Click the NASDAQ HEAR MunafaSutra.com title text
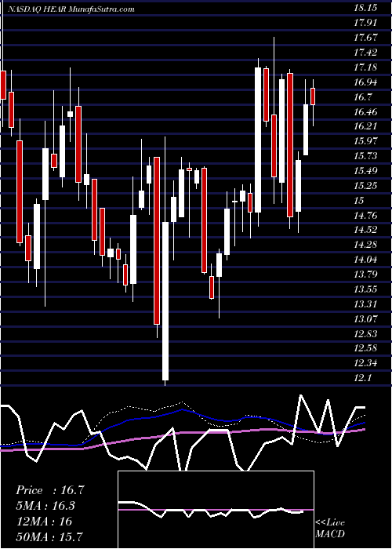This screenshot has width=392, height=549. coord(71,9)
